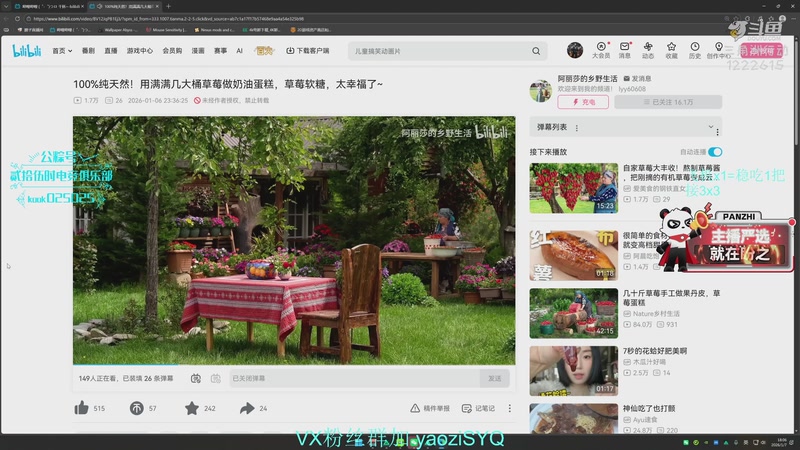Click 下载客户端 download link
The width and height of the screenshot is (800, 450).
[308, 51]
